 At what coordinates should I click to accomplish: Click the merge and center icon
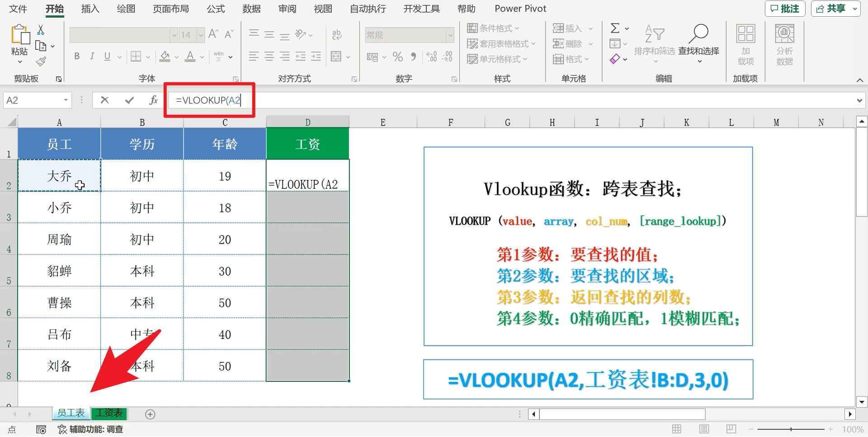[336, 56]
